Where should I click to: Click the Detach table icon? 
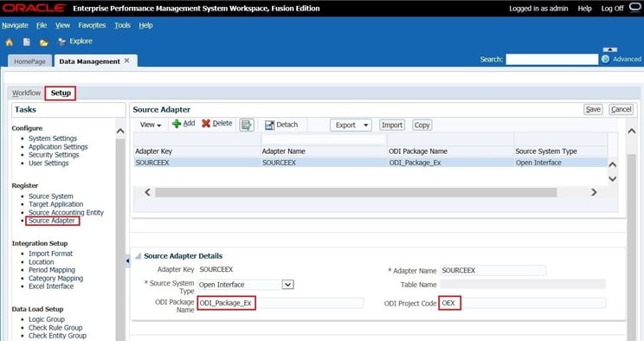tap(269, 125)
